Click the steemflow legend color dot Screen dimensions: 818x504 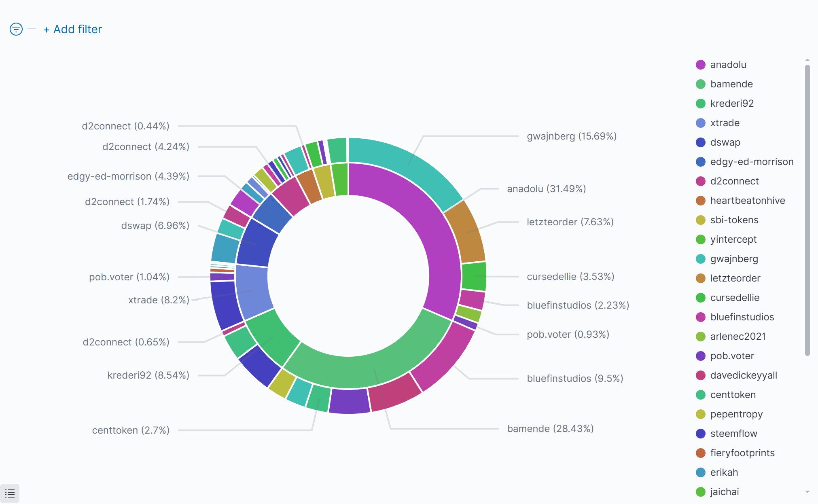pos(701,434)
